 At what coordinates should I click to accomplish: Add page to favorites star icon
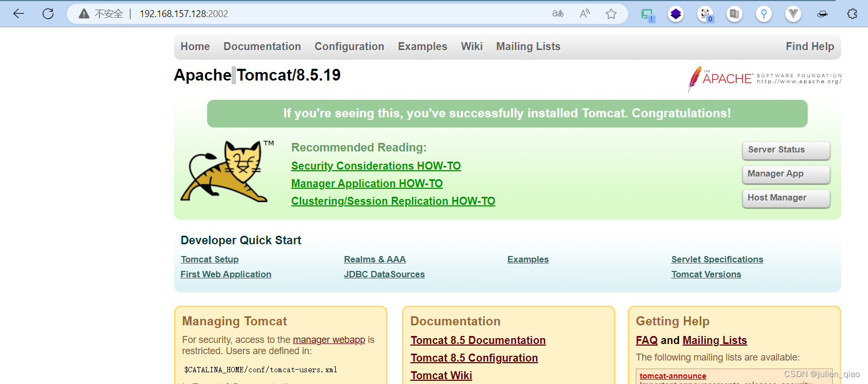[611, 14]
